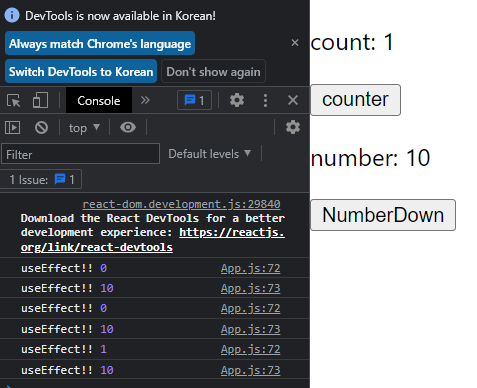This screenshot has height=388, width=477.
Task: Click the counter button on the page
Action: coord(355,100)
